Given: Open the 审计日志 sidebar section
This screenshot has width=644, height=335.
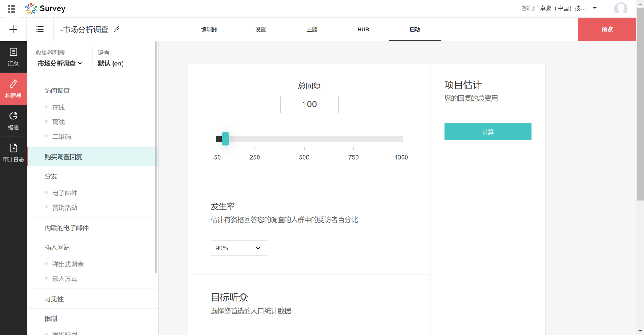Looking at the screenshot, I should tap(13, 153).
